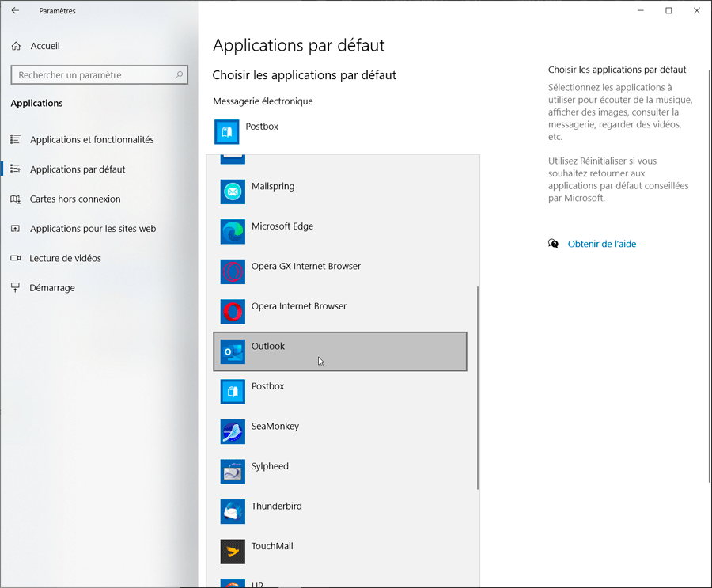Open Cartes hors connexion section
This screenshot has height=588, width=712.
(x=99, y=199)
